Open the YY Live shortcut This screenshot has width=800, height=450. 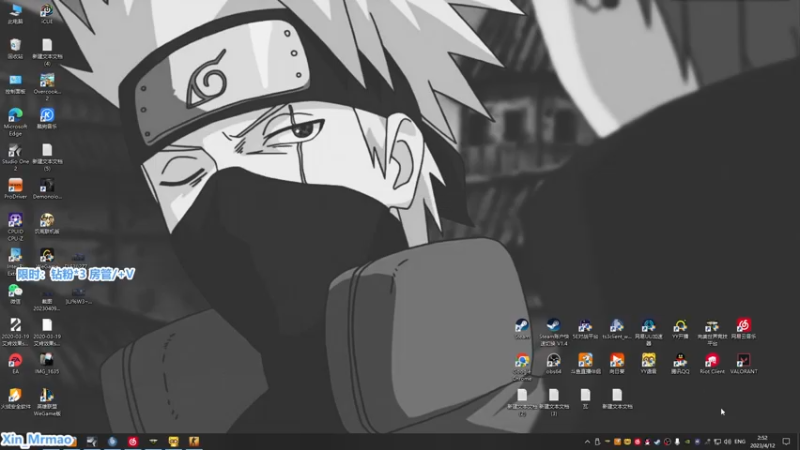click(680, 329)
